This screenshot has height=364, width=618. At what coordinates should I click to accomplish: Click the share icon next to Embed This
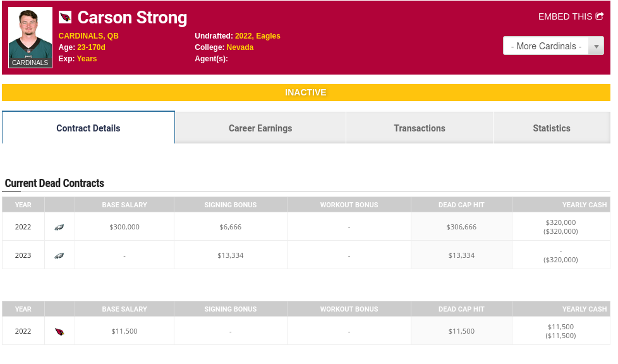(x=600, y=16)
